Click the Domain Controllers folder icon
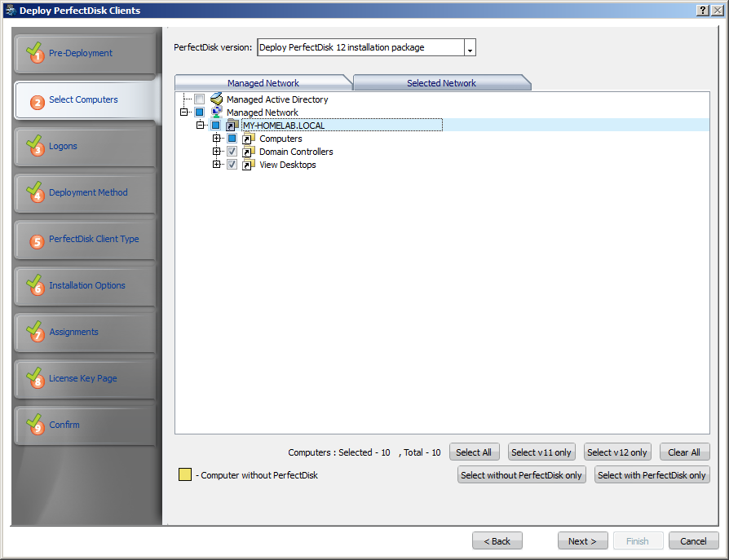729x560 pixels. tap(249, 152)
